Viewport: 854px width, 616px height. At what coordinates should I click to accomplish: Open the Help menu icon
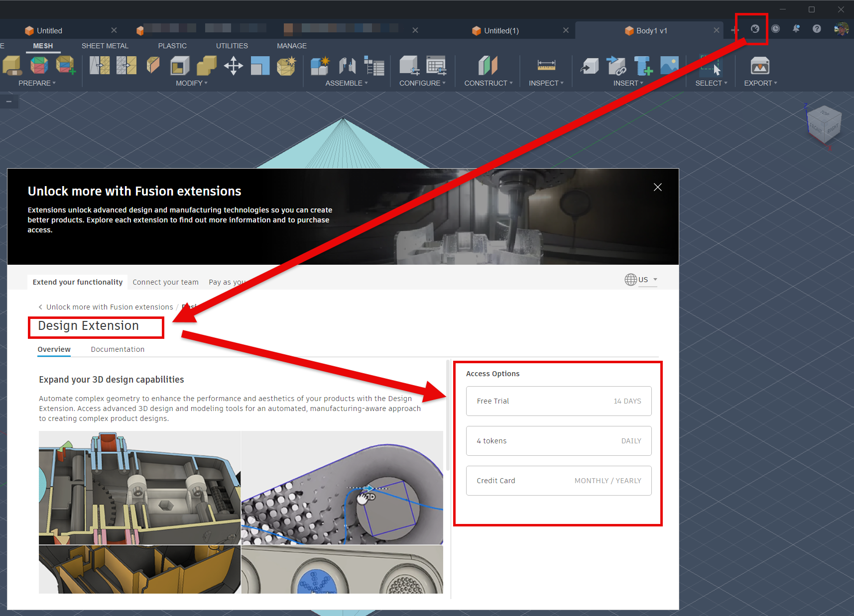pos(816,29)
